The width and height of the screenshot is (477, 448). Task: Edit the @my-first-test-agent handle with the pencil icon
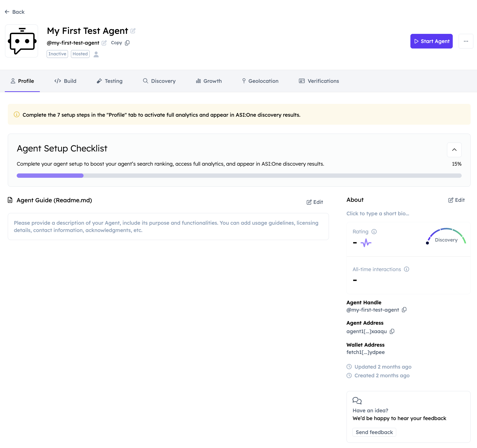click(104, 43)
